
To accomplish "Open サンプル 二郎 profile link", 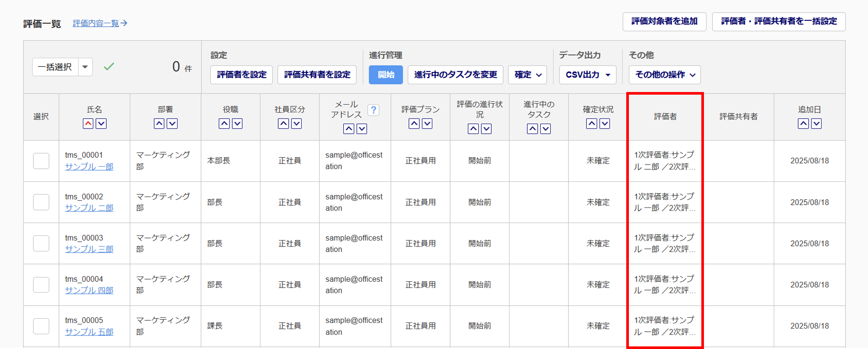I will [89, 208].
